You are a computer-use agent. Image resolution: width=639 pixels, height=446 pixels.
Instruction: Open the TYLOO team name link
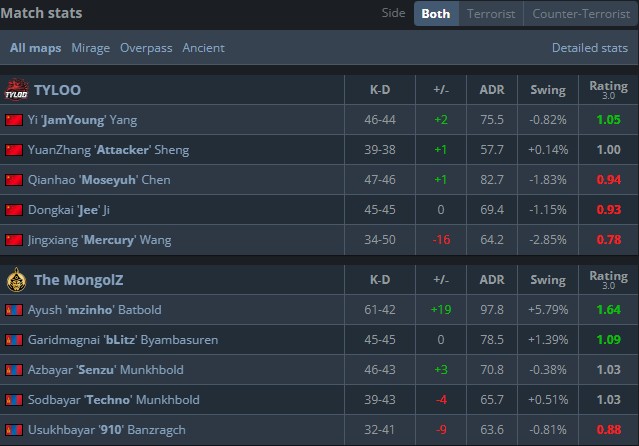(57, 90)
